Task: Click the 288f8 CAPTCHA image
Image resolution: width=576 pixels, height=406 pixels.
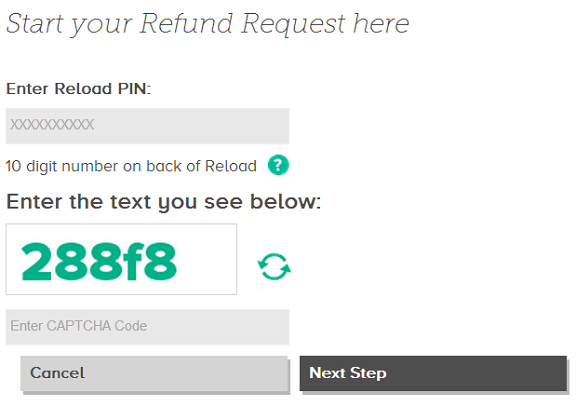Action: [121, 259]
